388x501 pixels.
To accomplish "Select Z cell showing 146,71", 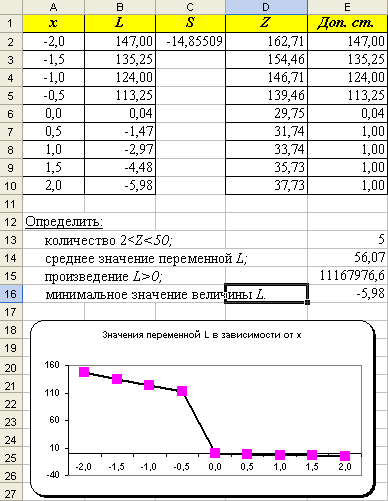I will click(x=266, y=77).
